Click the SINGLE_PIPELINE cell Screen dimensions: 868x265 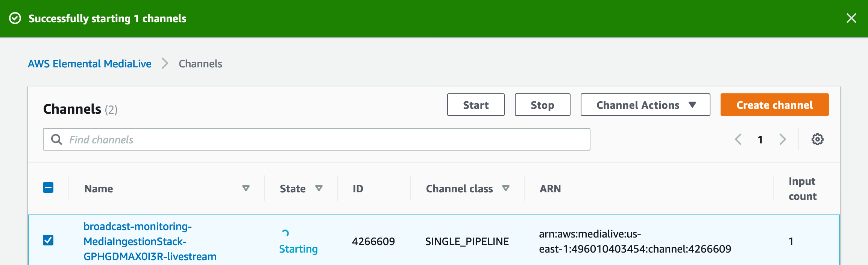(467, 241)
